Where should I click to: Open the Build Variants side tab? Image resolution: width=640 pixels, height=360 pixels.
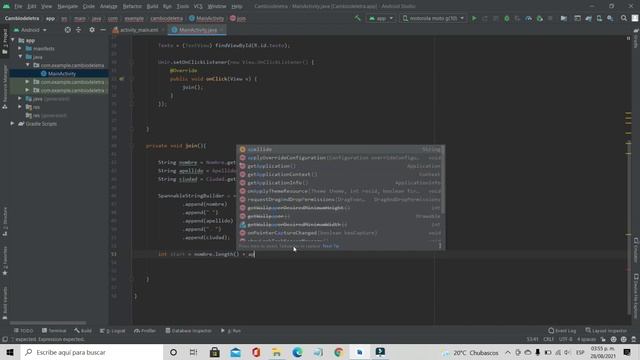[5, 303]
